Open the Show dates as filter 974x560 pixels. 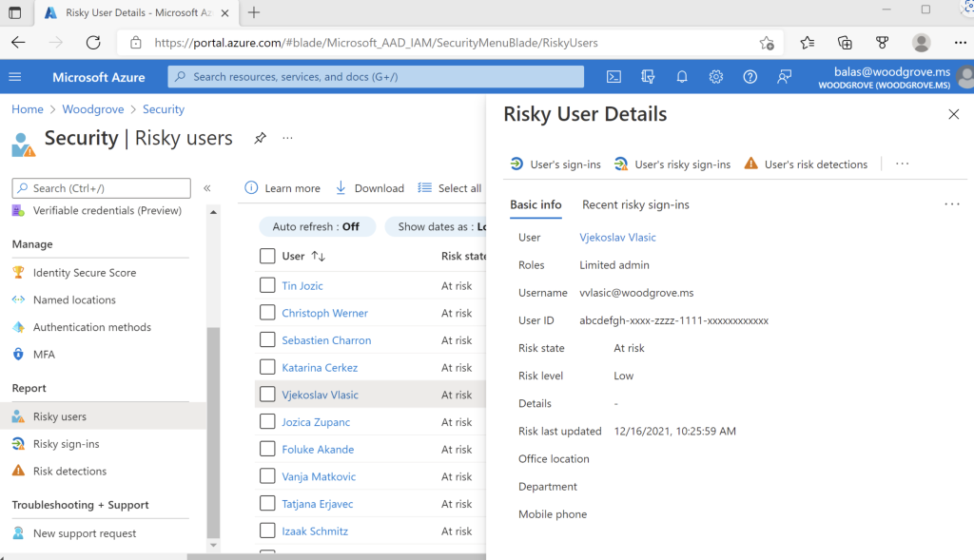[x=436, y=226]
